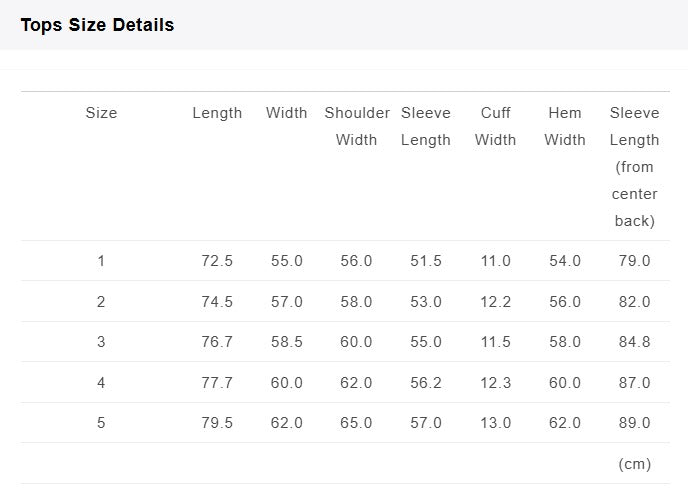The image size is (688, 500).
Task: Select the Cuff Width column header
Action: click(x=495, y=126)
